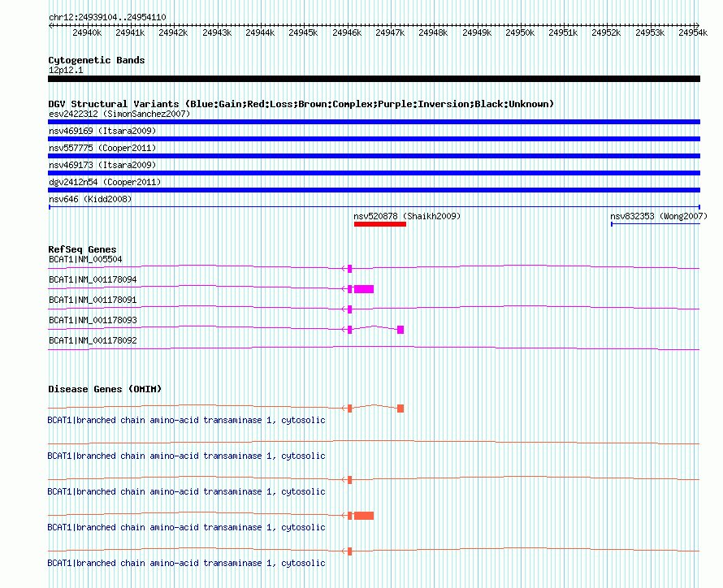Open the nsv832353 (Wong2007) variant label

tap(659, 216)
